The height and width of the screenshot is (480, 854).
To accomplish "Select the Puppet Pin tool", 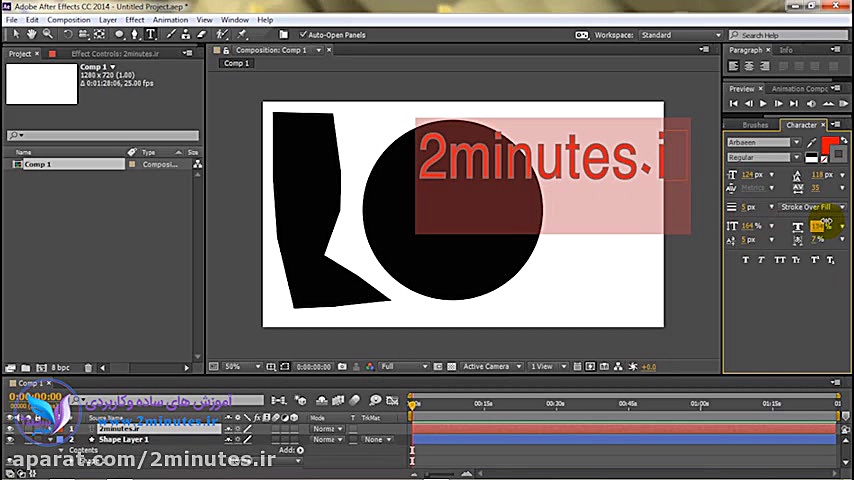I will (243, 34).
